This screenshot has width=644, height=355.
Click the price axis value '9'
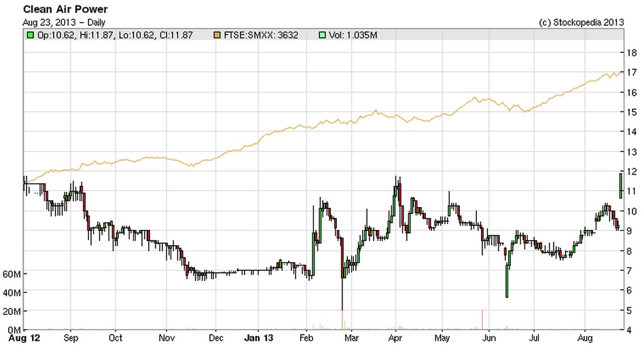629,231
